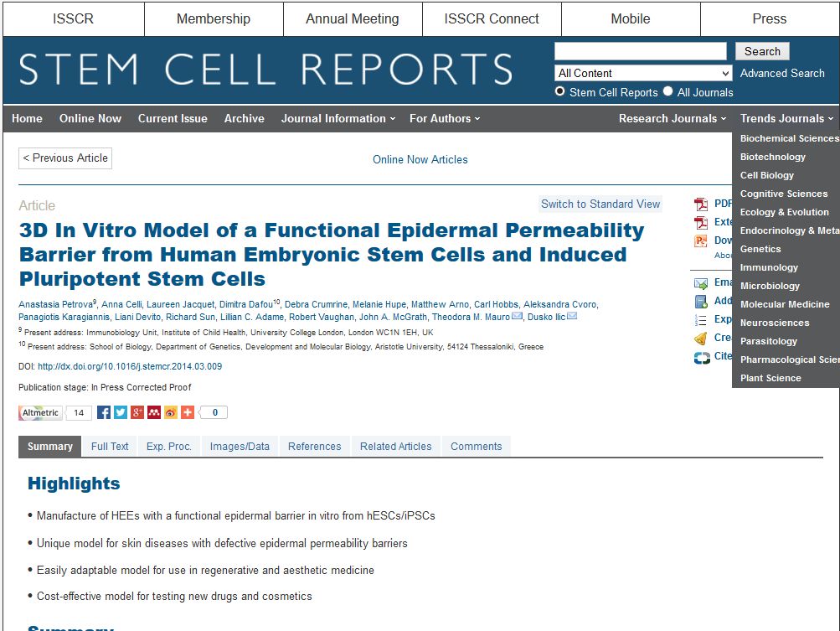Open the orange plus more-sharing icon
Viewport: 840px width, 631px height.
pos(188,412)
